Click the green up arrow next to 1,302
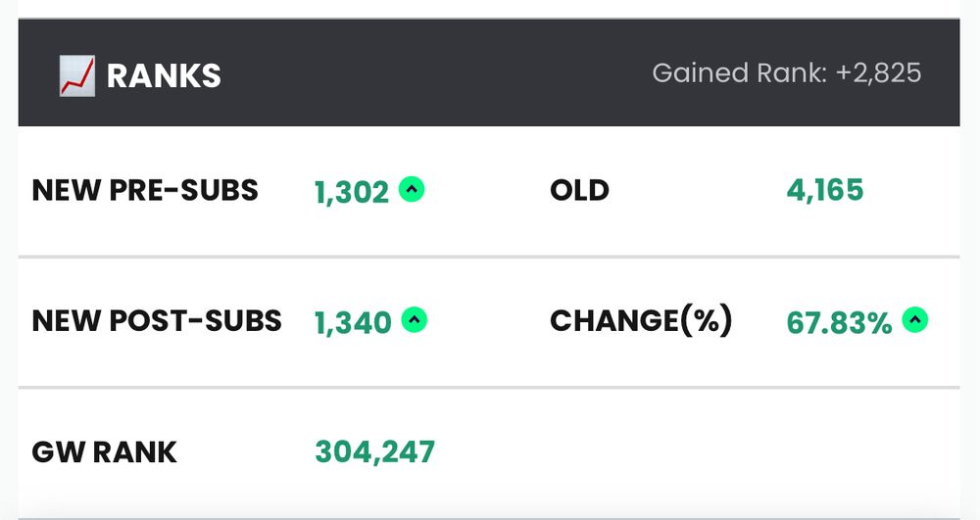980x520 pixels. tap(412, 189)
